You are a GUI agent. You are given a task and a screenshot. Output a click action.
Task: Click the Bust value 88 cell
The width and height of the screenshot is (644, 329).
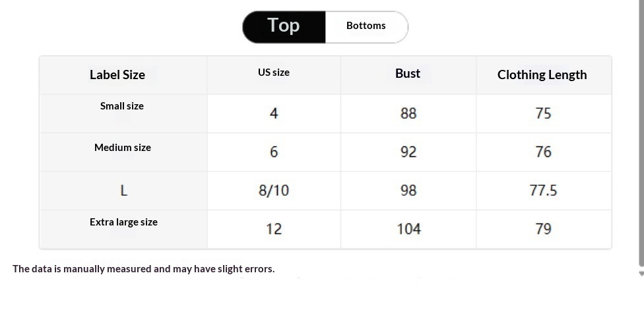408,113
